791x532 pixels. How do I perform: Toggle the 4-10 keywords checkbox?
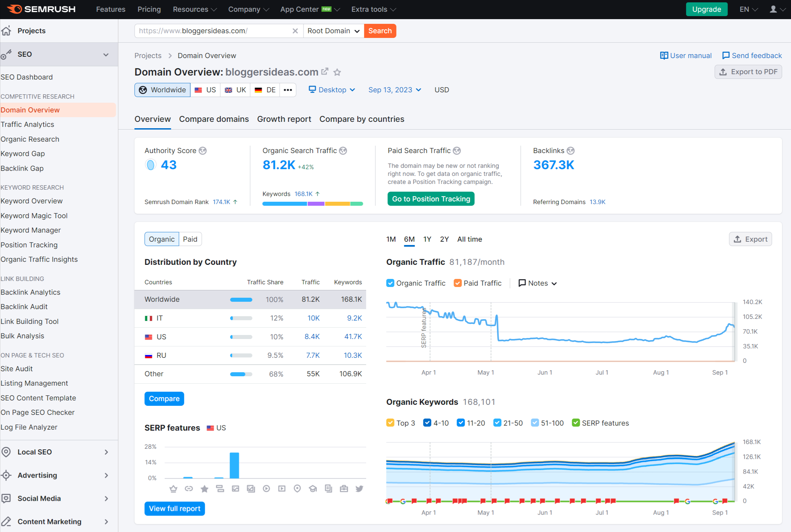[x=427, y=423]
